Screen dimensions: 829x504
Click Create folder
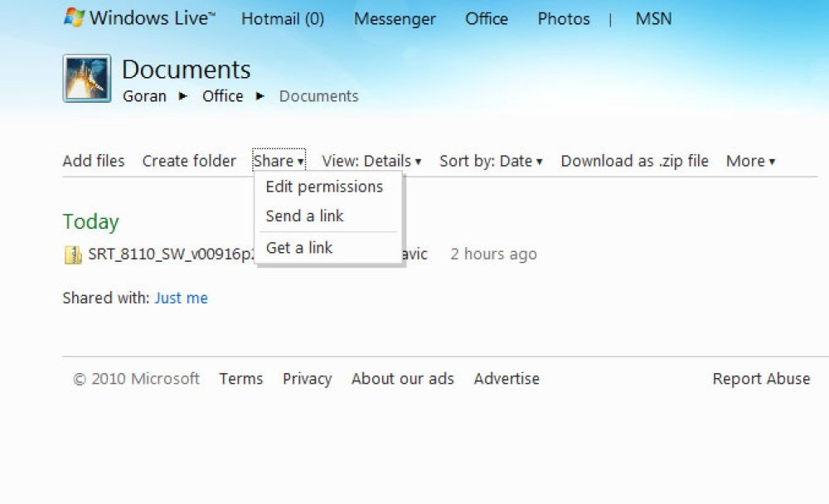point(189,161)
